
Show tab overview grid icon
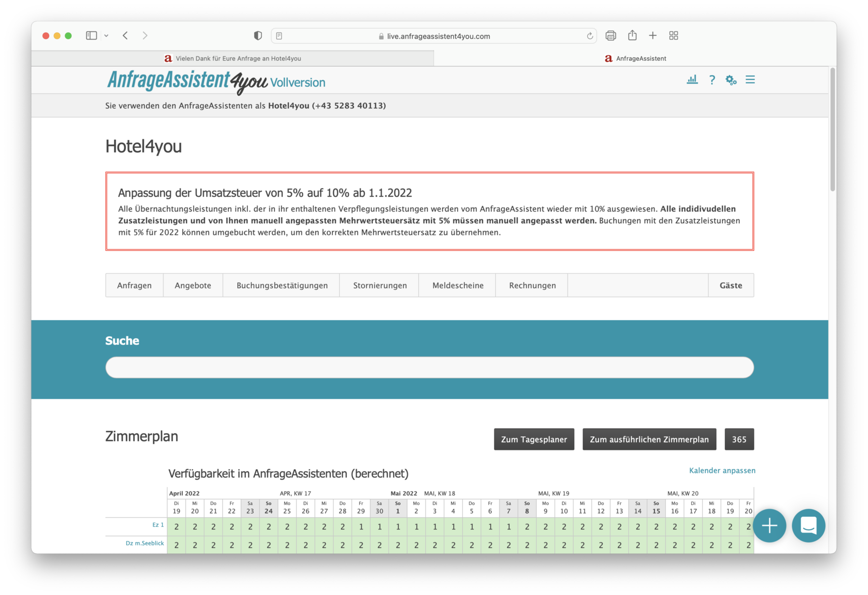point(674,36)
